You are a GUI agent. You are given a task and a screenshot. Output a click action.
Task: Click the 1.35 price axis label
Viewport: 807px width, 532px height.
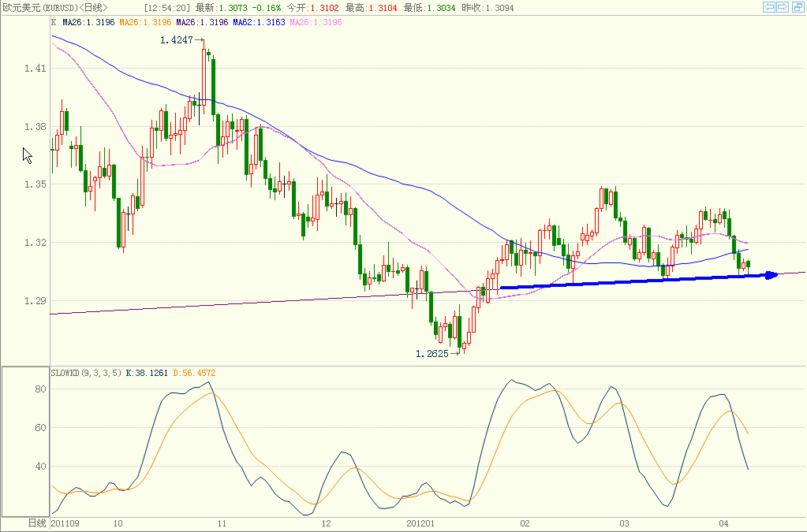[x=35, y=184]
